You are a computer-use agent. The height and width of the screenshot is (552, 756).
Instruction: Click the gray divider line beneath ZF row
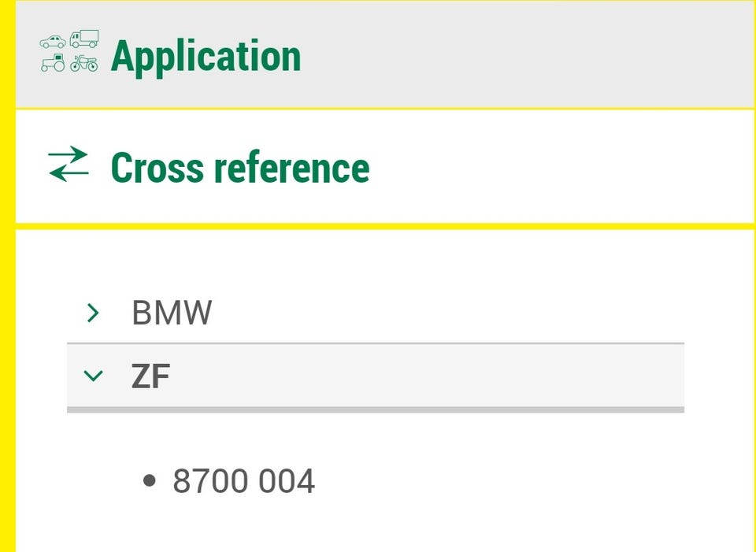pyautogui.click(x=375, y=409)
